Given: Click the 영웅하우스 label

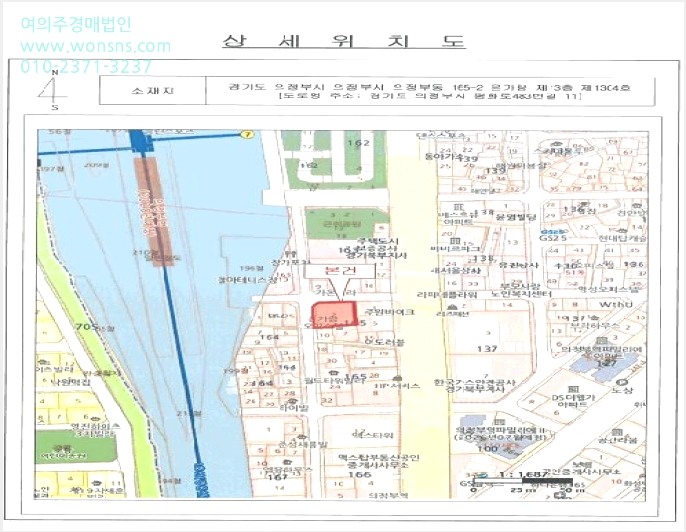Looking at the screenshot, I should [x=287, y=469].
